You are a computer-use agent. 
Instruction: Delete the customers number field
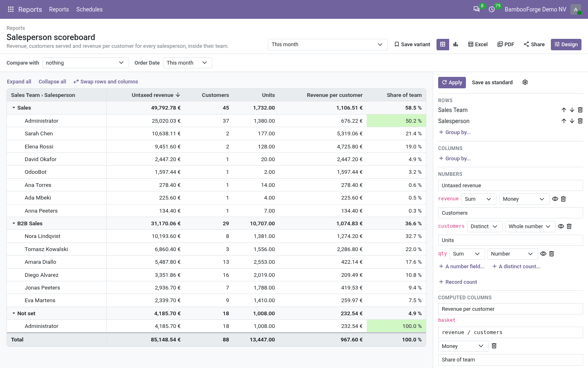tap(569, 227)
